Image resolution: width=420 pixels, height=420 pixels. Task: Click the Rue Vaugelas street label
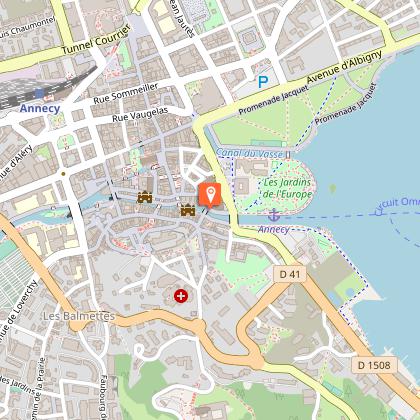(x=140, y=114)
